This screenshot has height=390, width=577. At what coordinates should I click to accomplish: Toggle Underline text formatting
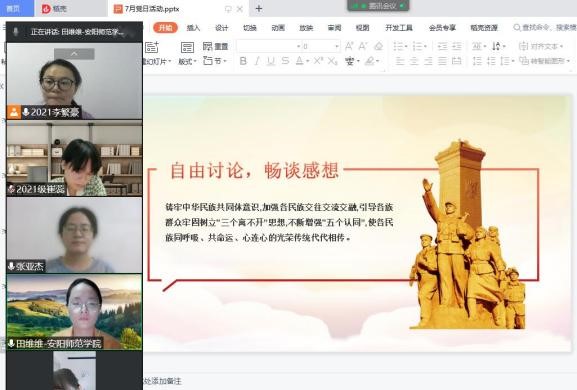[271, 61]
